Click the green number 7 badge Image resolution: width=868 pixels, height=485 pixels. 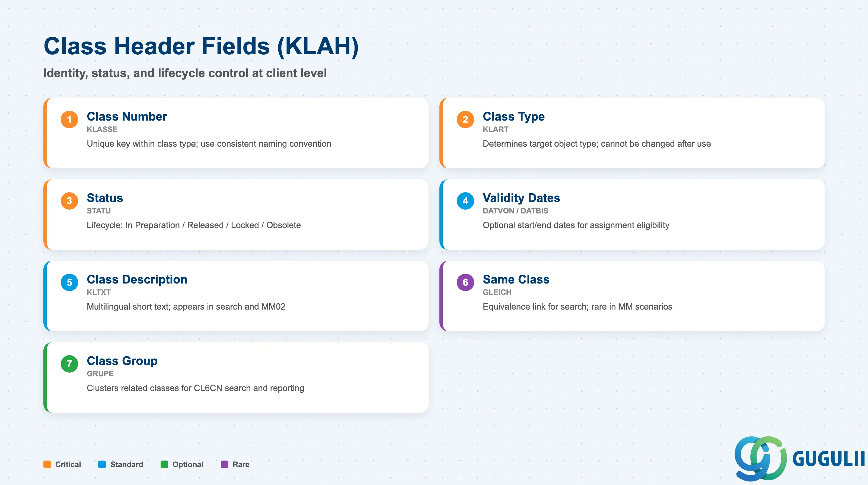tap(69, 364)
